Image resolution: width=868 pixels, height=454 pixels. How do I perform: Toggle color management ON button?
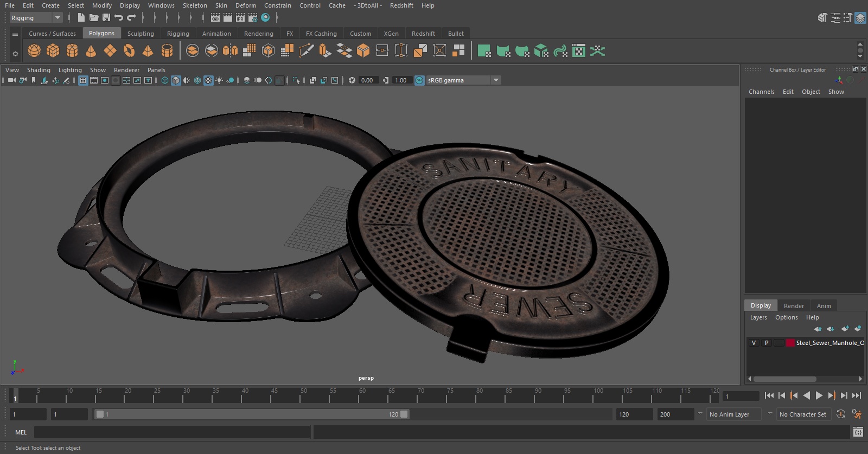pos(419,80)
